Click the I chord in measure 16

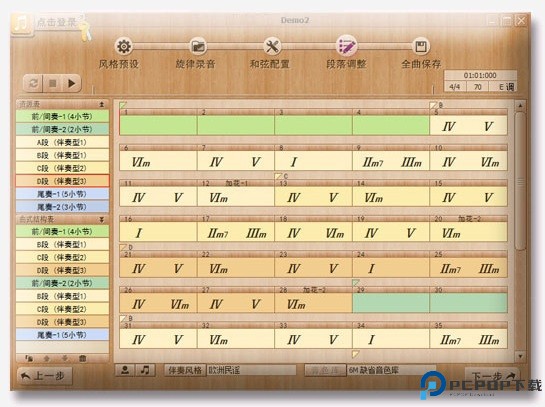point(139,233)
